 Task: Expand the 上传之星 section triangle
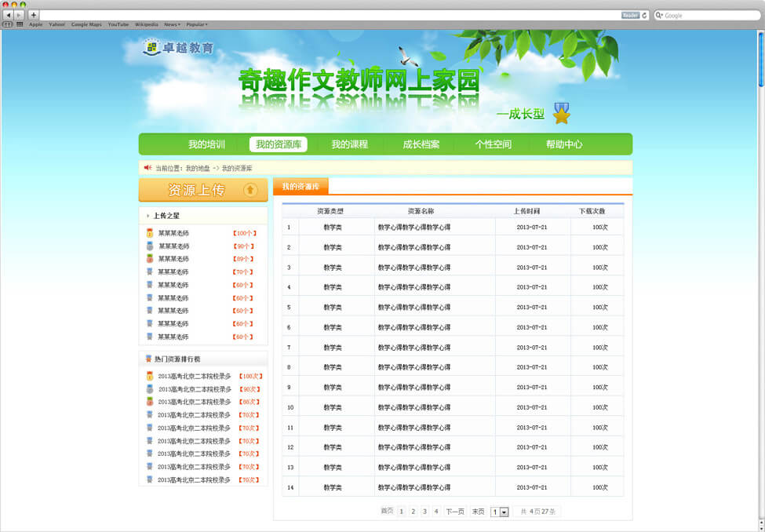148,216
